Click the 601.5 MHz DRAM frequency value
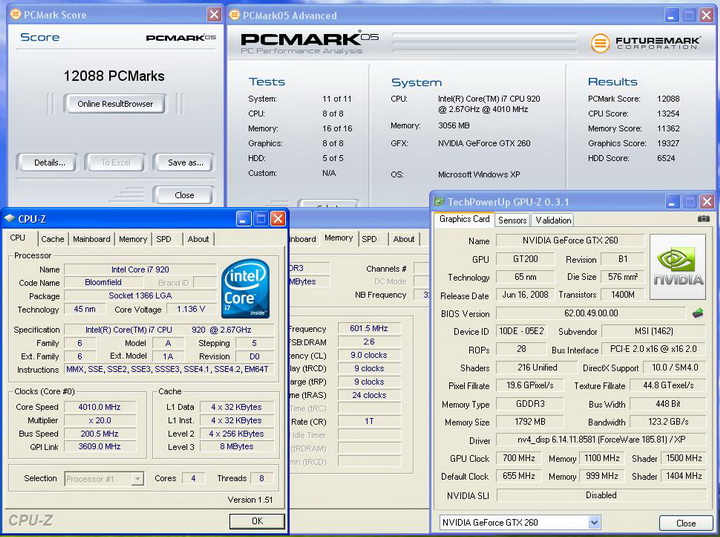This screenshot has height=537, width=720. coord(369,328)
